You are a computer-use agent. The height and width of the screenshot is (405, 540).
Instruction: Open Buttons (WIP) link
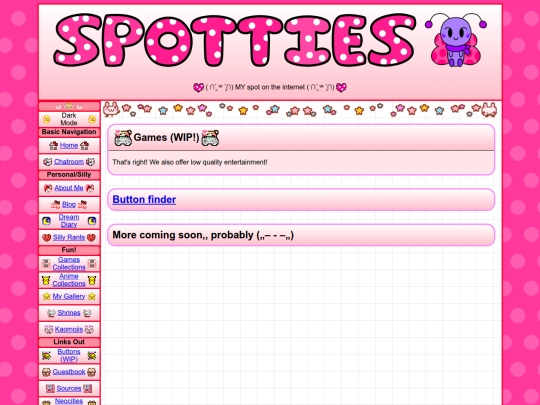point(69,355)
